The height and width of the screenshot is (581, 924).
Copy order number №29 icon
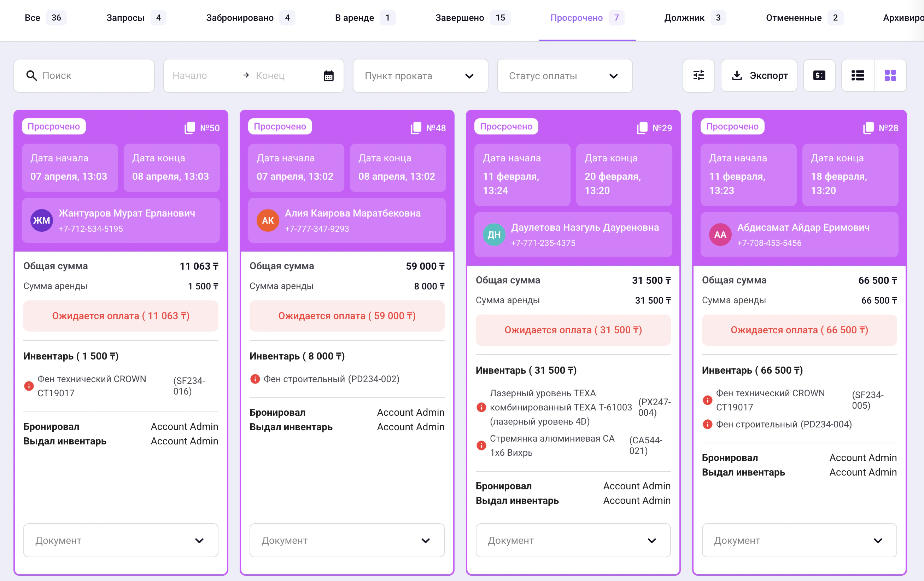(x=642, y=128)
